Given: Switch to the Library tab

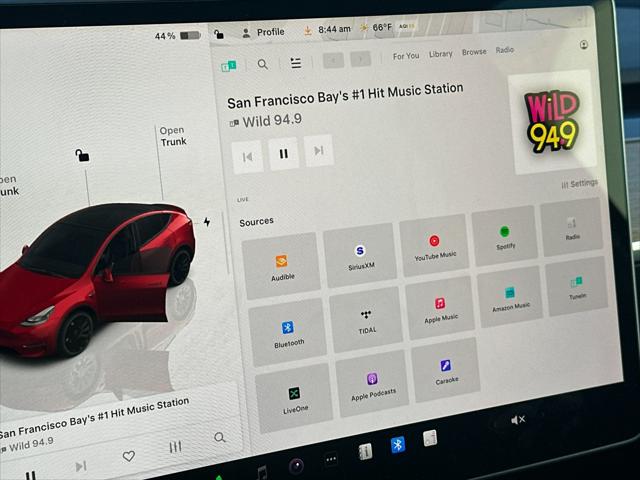Looking at the screenshot, I should [441, 54].
